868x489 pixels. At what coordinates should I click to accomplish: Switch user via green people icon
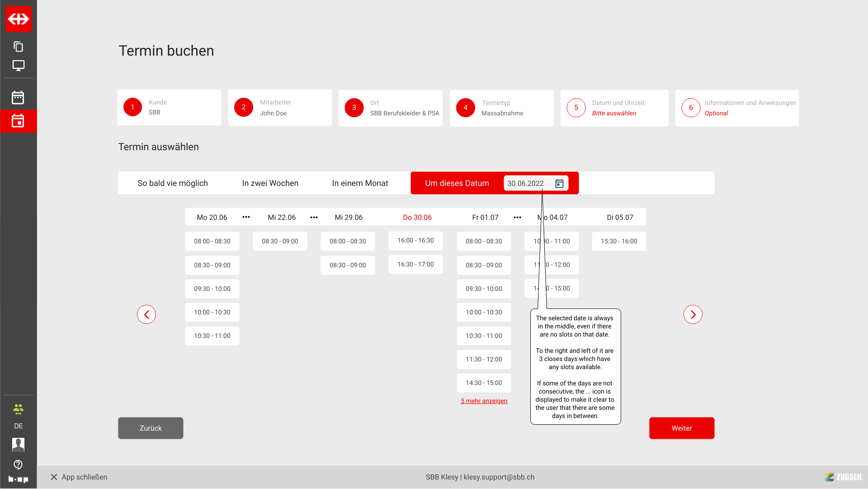coord(18,410)
